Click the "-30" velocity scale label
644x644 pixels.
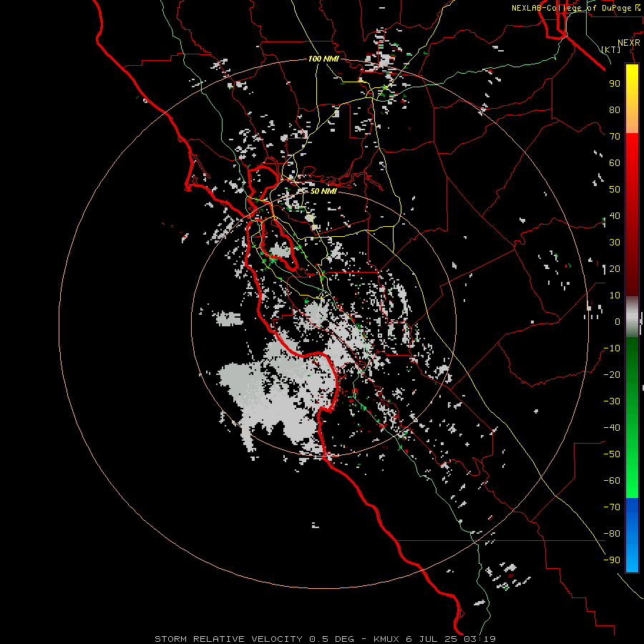612,401
